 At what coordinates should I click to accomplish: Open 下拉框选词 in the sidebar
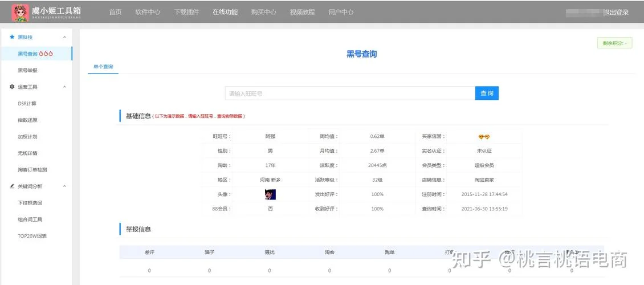pos(30,203)
